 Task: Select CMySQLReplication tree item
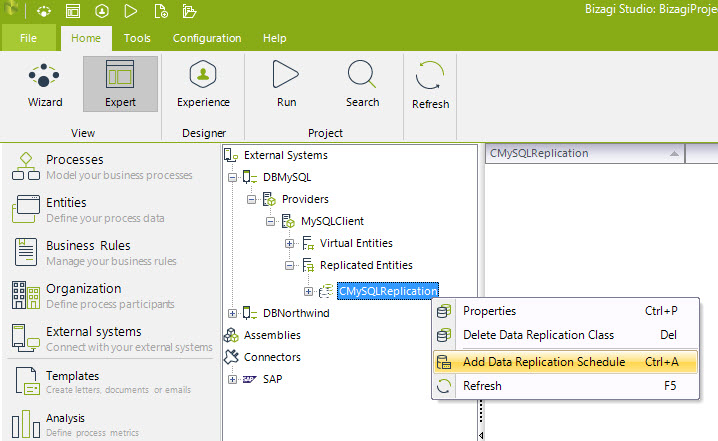click(388, 291)
